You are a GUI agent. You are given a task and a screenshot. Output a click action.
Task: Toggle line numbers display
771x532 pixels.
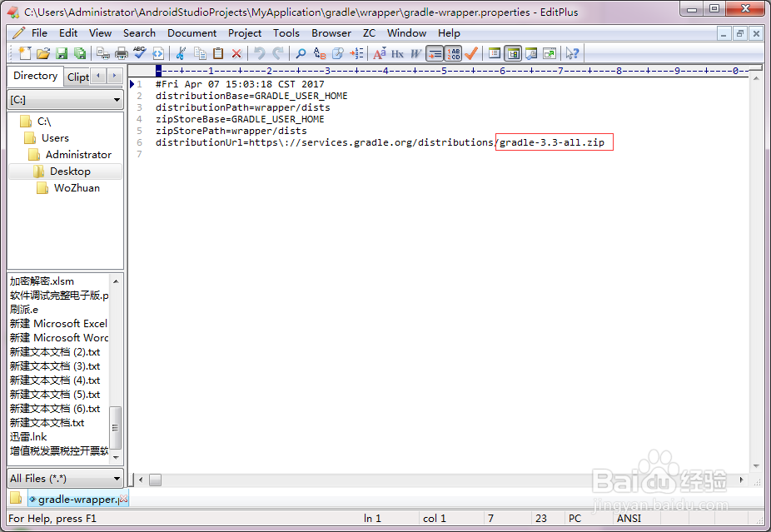454,53
